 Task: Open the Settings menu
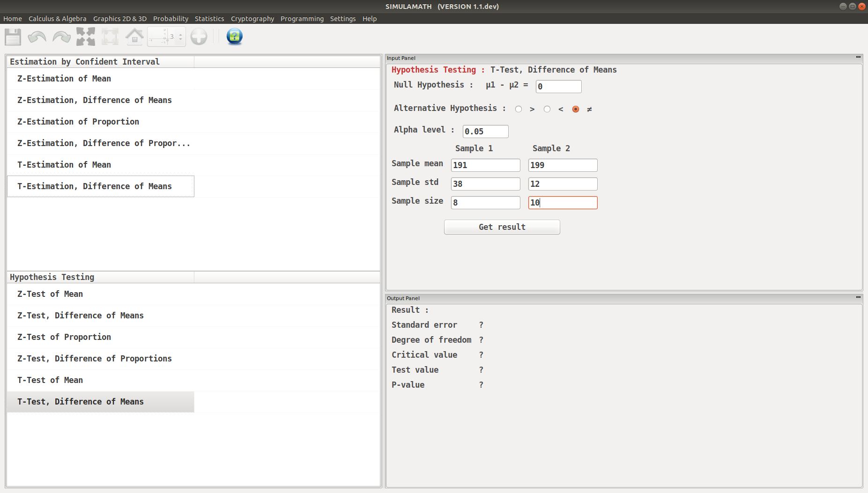tap(343, 19)
